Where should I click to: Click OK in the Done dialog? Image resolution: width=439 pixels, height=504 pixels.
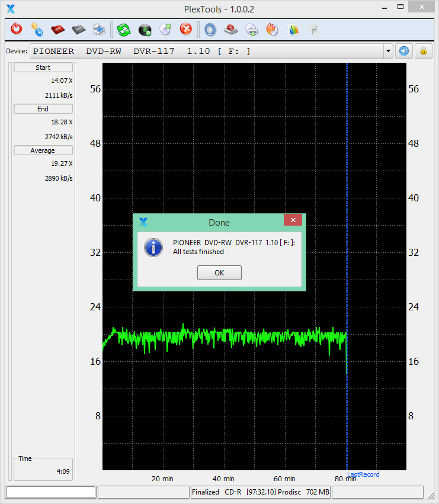[x=219, y=272]
